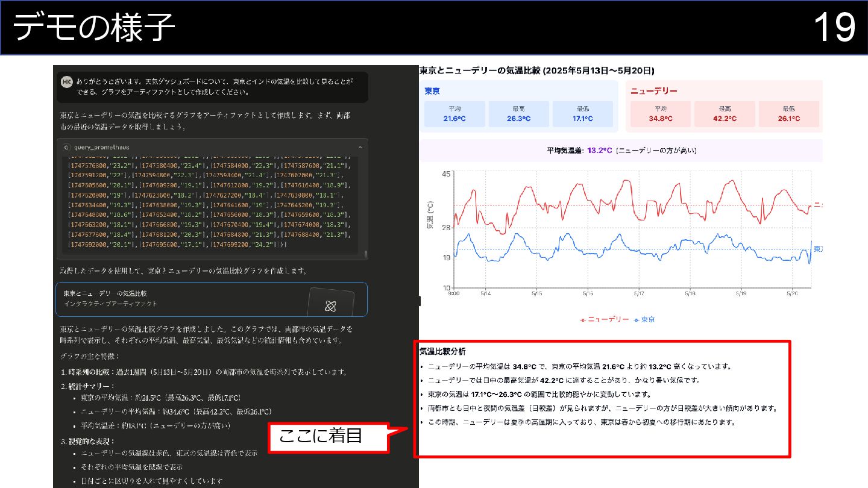Click the Tokyo 平均 21.6°C stat card

pos(454,114)
